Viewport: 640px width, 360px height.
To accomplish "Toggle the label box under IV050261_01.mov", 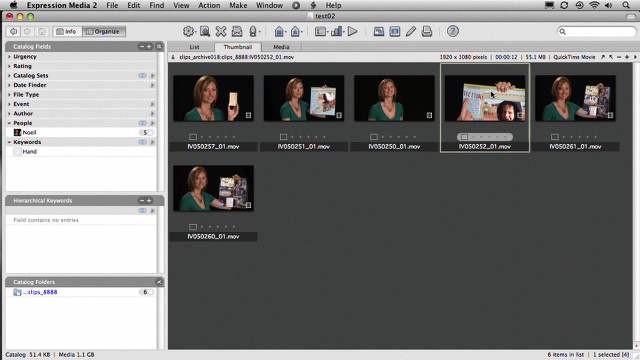I will click(x=555, y=137).
